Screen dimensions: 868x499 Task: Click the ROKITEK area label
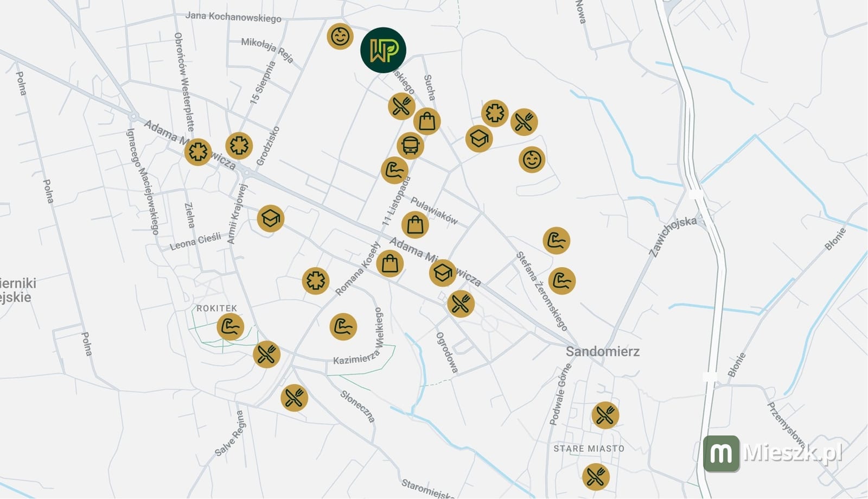(x=217, y=308)
